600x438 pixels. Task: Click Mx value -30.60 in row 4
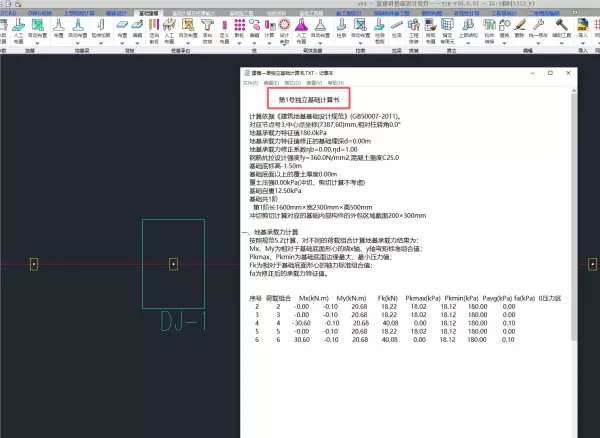point(302,323)
